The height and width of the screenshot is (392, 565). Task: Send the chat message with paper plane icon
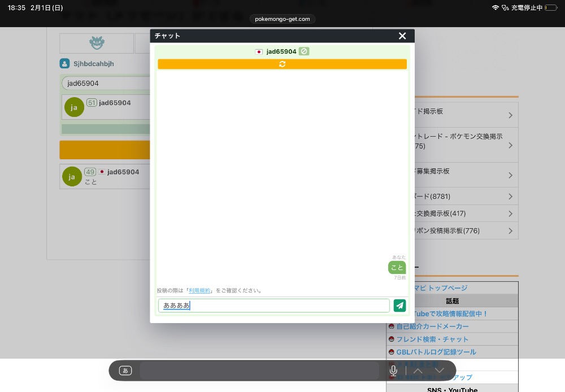pyautogui.click(x=399, y=306)
